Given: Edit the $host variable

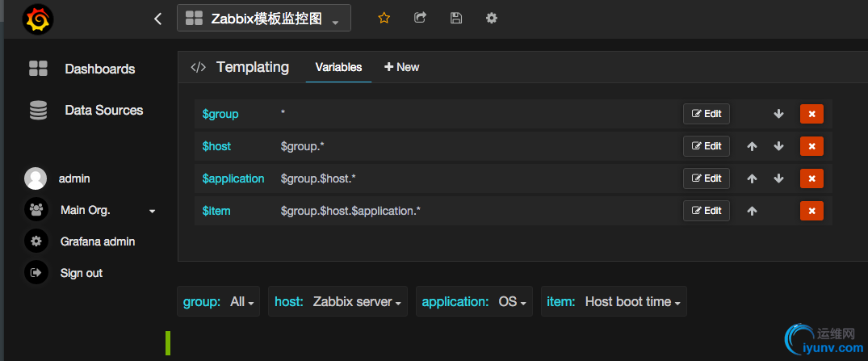Looking at the screenshot, I should tap(707, 146).
